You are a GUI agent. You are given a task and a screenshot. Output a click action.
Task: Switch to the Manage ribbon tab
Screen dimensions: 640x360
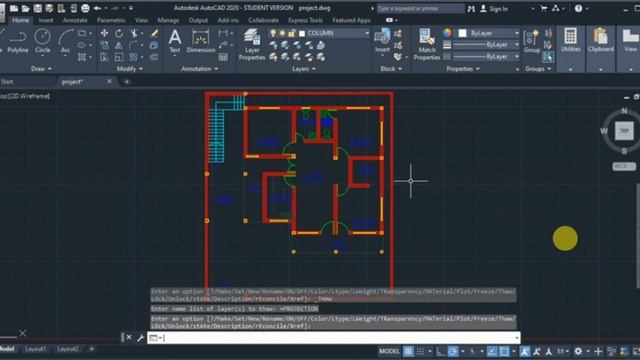point(168,20)
